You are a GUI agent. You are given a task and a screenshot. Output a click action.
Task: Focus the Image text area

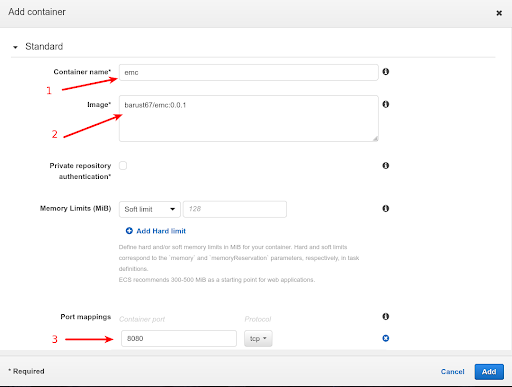coord(249,118)
